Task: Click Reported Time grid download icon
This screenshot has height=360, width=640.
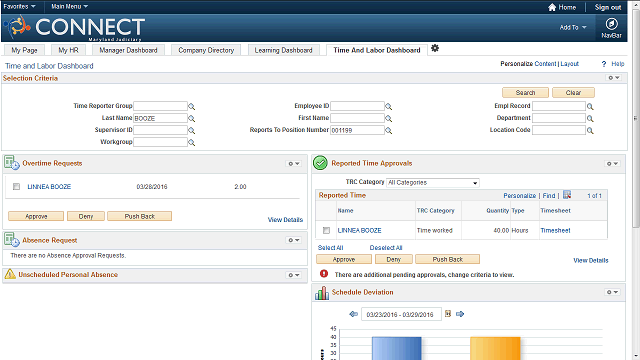Action: pos(567,195)
